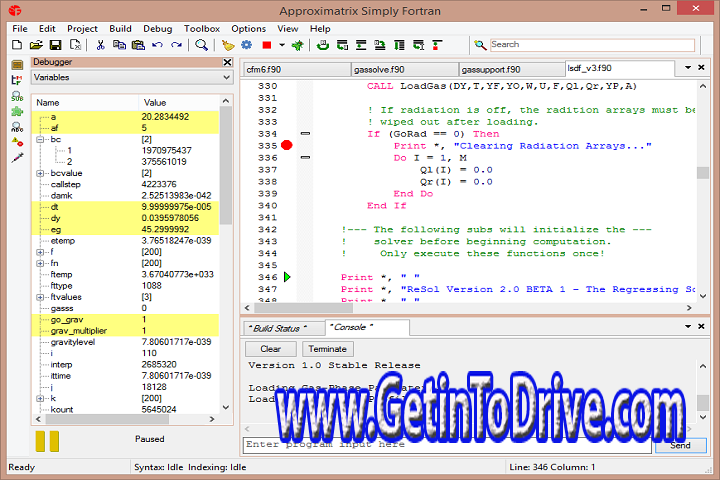Open the Project menu
Screen dimensions: 720x480
(82, 28)
